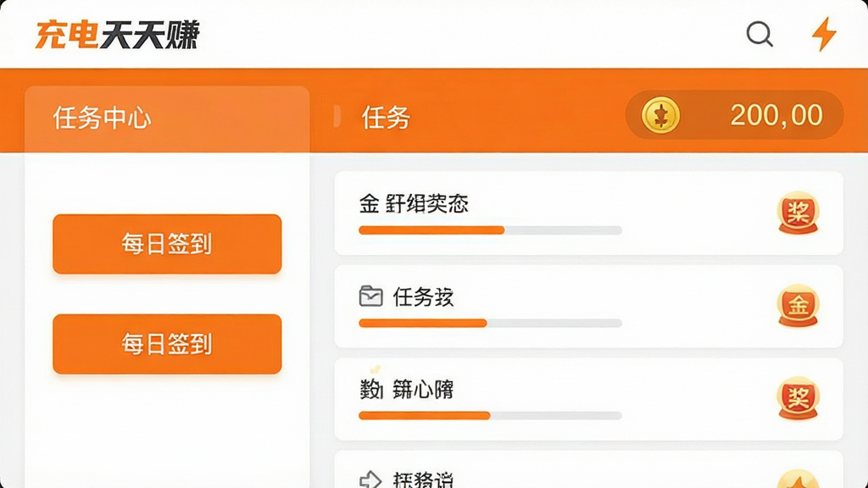This screenshot has width=868, height=488.
Task: Claim the first task's red 奖 reward
Action: tap(798, 213)
